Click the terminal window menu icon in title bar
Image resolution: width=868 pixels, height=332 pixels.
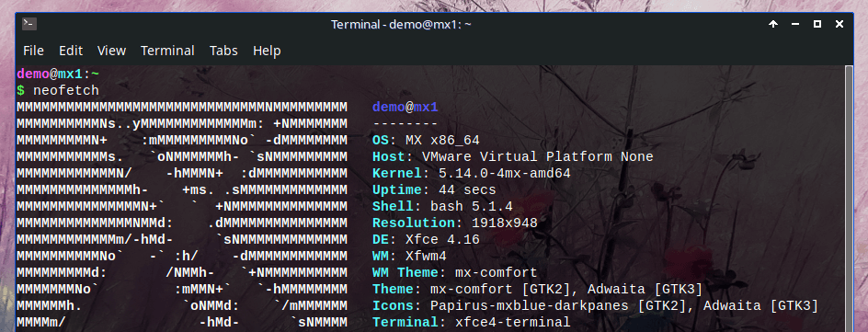(x=29, y=24)
